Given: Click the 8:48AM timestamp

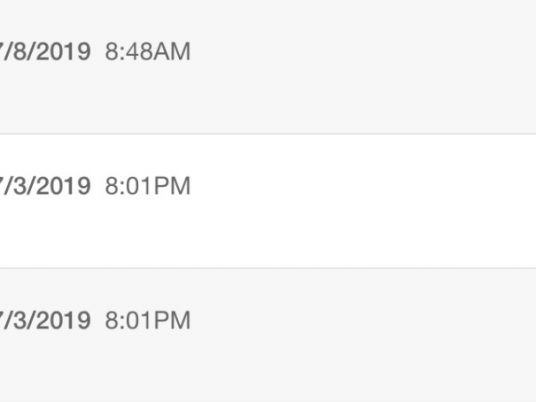Looking at the screenshot, I should point(148,52).
